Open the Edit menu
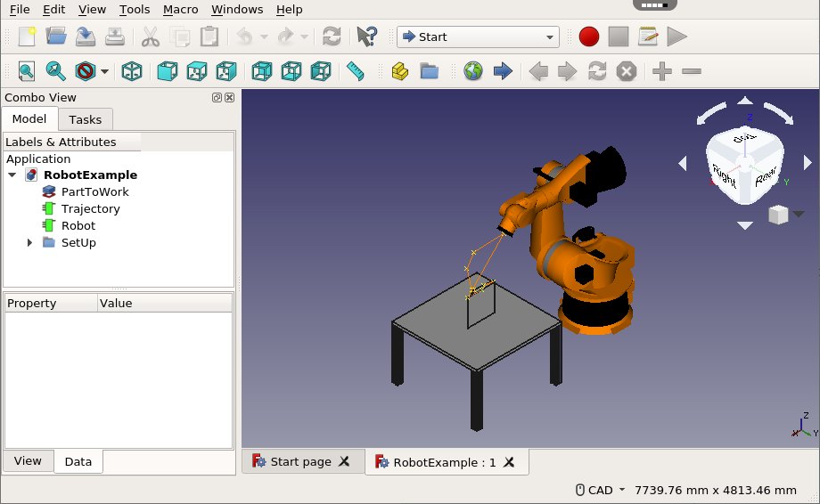Image resolution: width=820 pixels, height=504 pixels. click(53, 10)
